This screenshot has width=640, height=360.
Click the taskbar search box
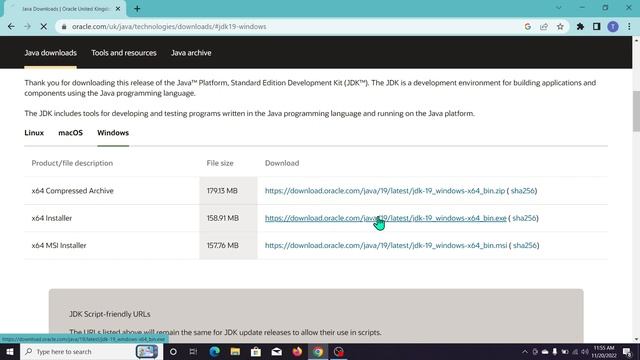pos(91,351)
